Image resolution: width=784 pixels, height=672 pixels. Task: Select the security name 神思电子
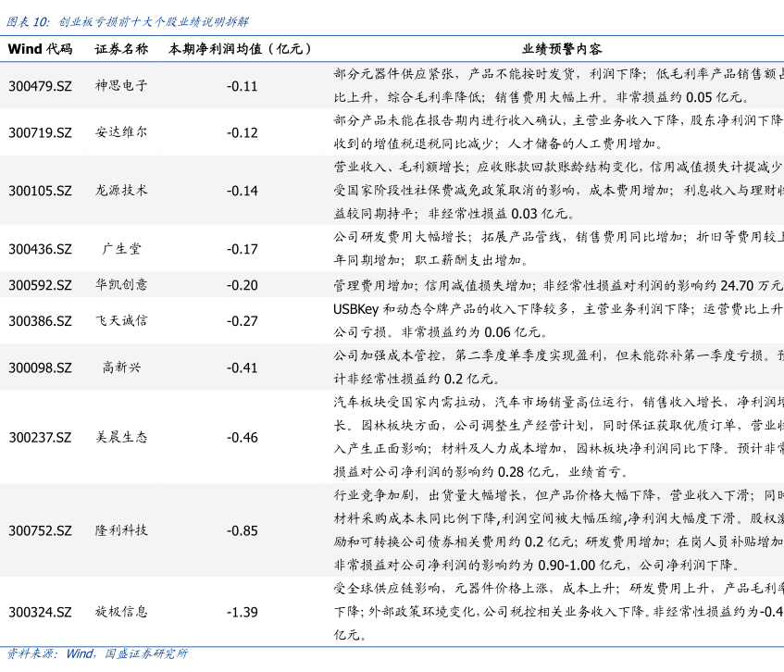coord(121,86)
